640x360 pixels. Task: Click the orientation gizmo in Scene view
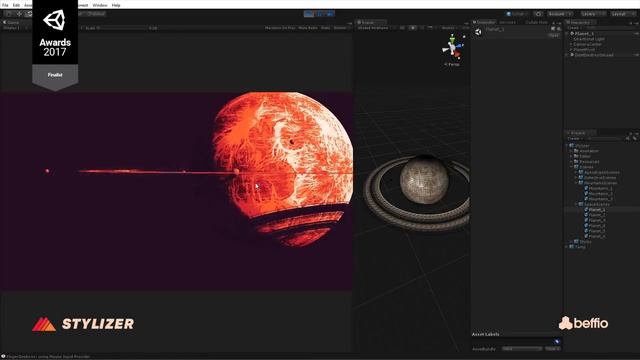coord(452,48)
